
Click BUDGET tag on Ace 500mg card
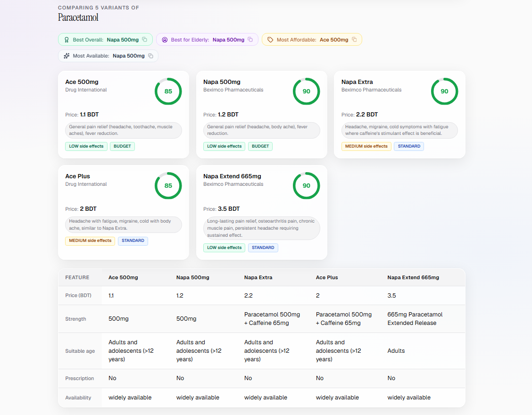coord(122,146)
